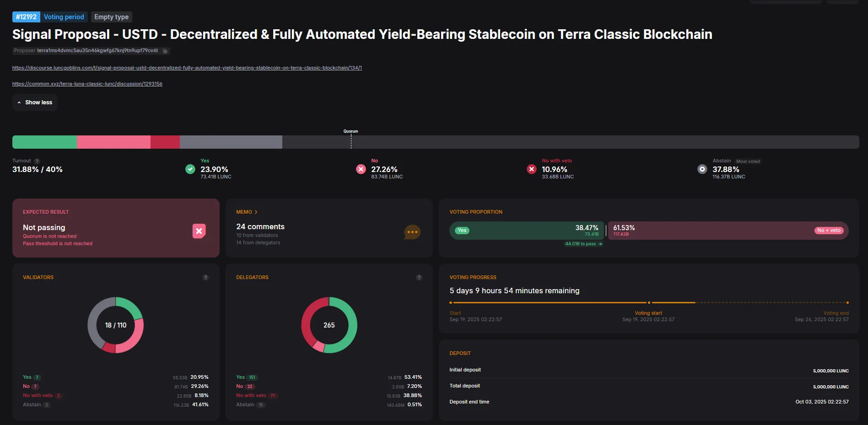
Task: Click the Voting start timeline marker
Action: pos(649,303)
